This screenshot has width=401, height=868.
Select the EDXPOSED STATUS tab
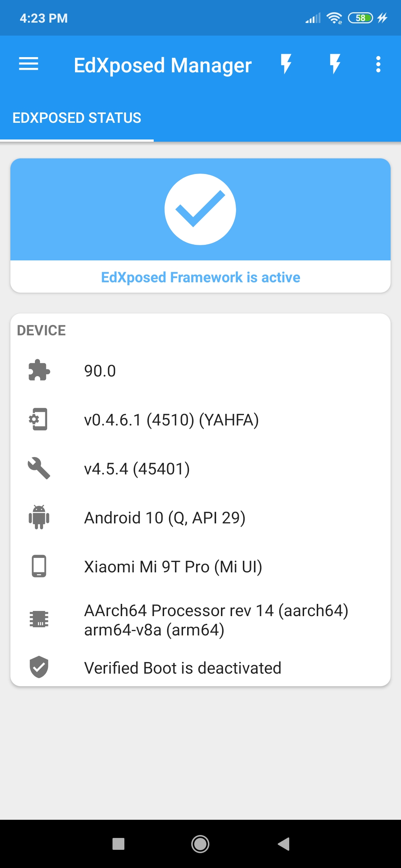(x=77, y=118)
